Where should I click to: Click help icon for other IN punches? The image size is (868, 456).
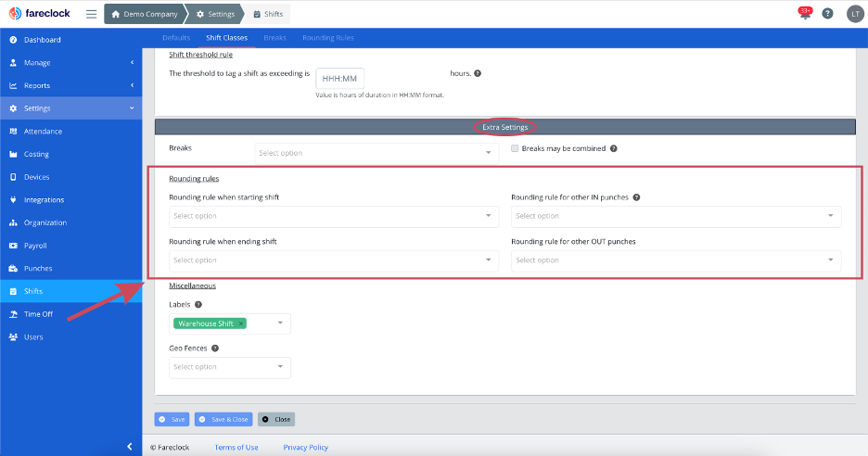click(x=636, y=197)
